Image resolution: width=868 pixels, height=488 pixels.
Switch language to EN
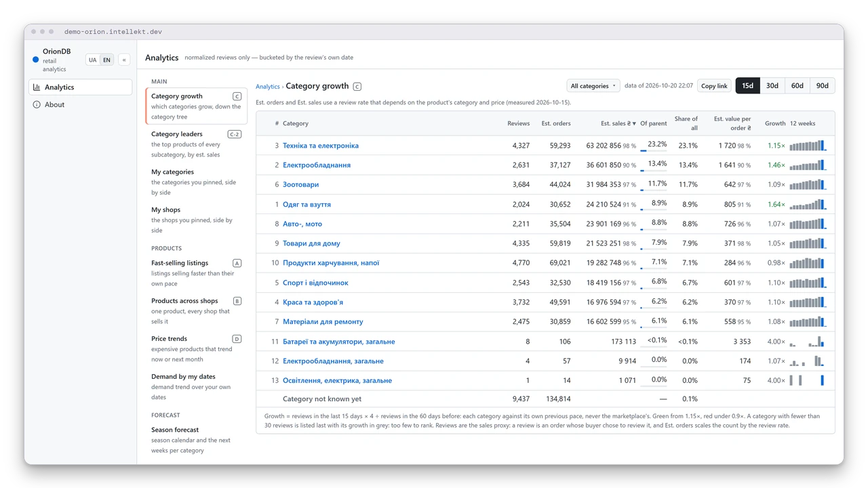click(x=106, y=60)
